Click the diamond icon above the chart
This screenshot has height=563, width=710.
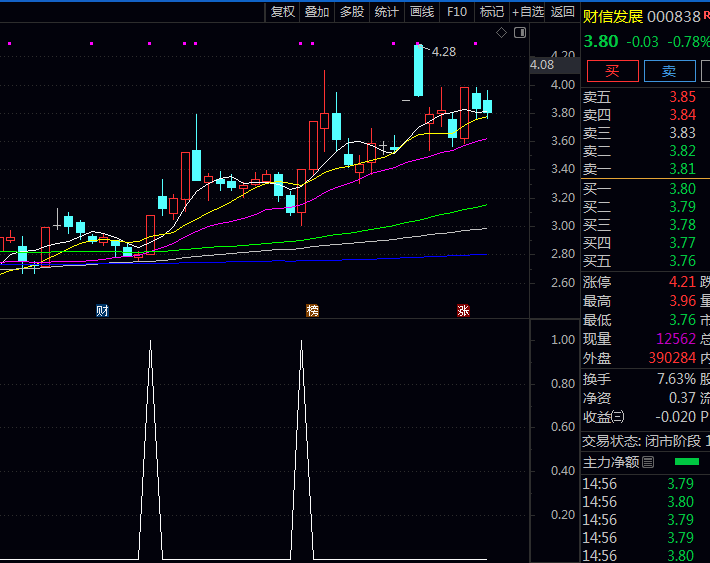coord(502,33)
